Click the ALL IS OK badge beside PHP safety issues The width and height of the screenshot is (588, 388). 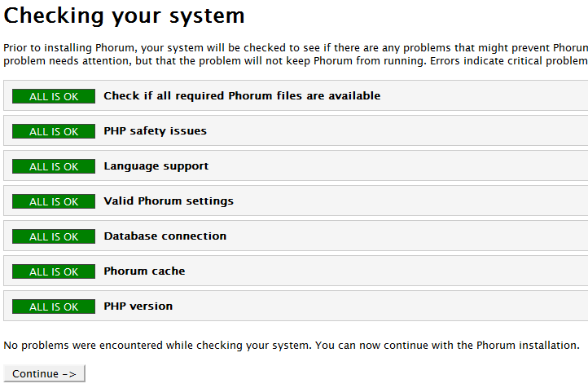(54, 131)
